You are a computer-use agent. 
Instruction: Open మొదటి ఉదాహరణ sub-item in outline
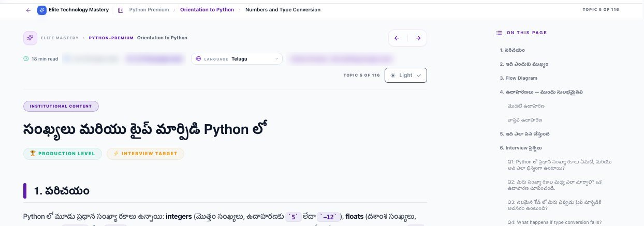pos(525,106)
